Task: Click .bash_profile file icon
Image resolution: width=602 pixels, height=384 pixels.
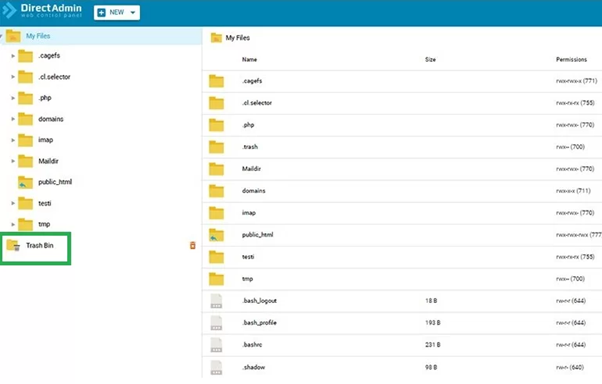Action: (x=216, y=323)
